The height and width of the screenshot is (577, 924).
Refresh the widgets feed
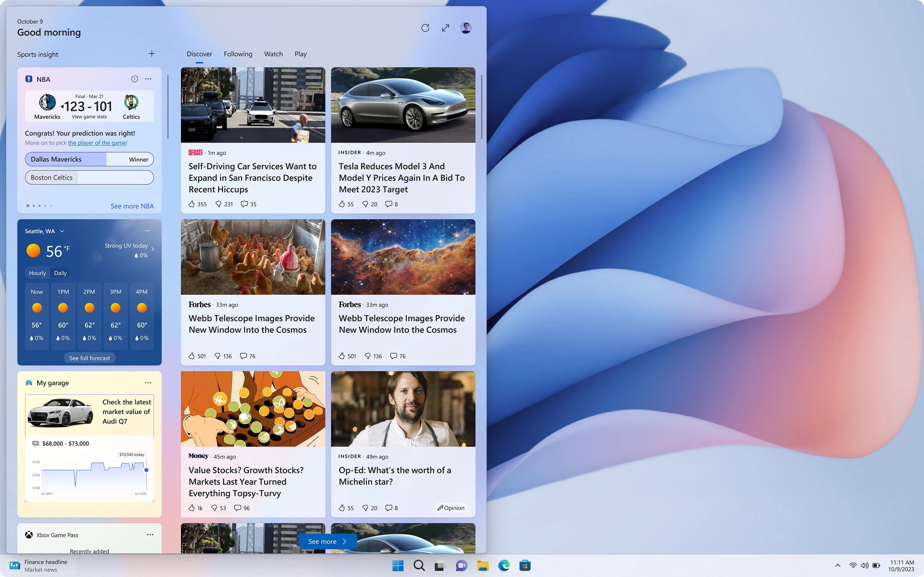pos(425,28)
